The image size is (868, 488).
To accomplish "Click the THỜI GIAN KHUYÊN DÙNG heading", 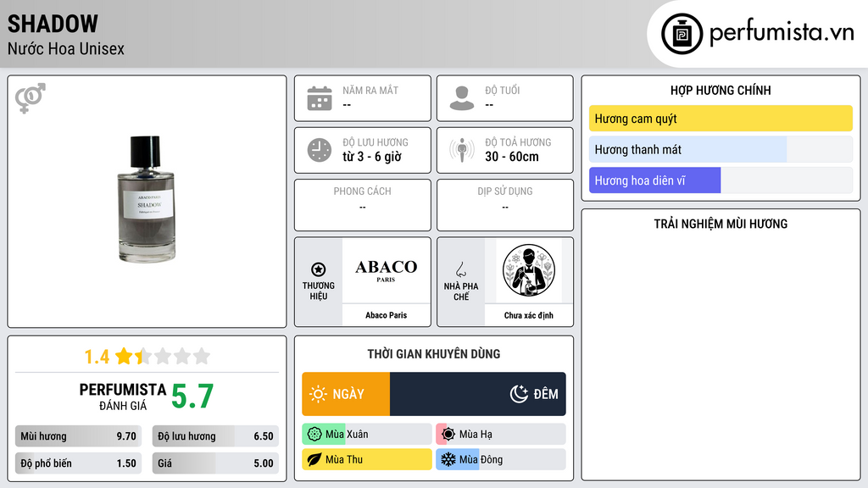I will [433, 354].
